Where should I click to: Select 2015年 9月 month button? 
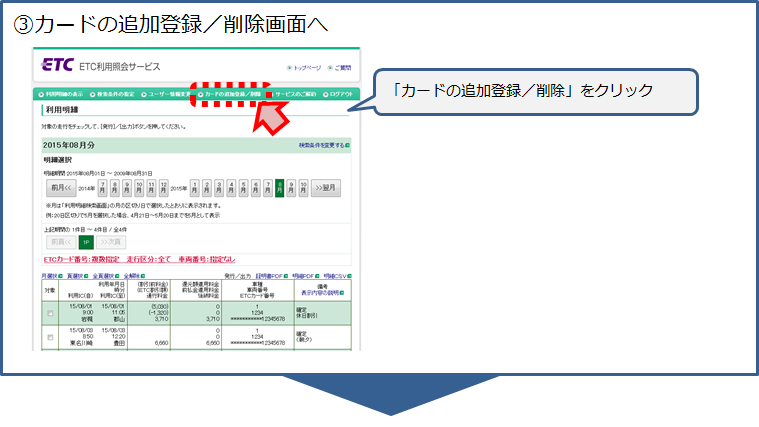click(291, 188)
